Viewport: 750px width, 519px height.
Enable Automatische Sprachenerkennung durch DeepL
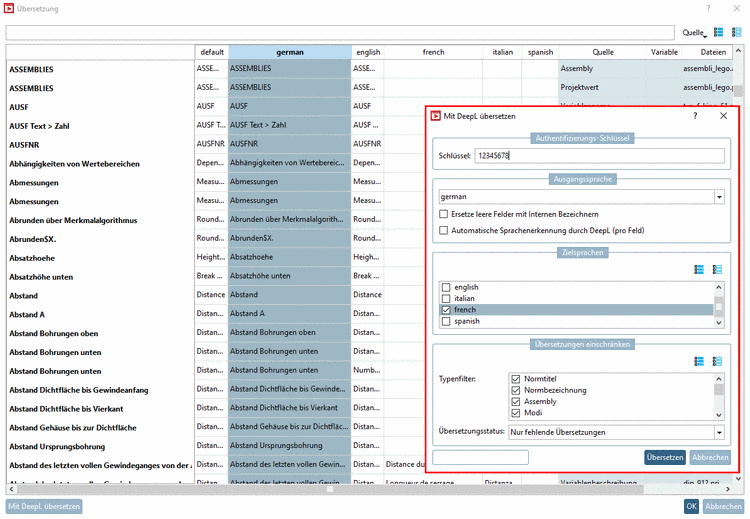[443, 231]
